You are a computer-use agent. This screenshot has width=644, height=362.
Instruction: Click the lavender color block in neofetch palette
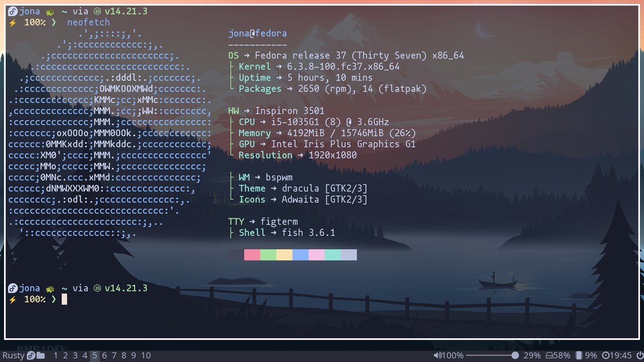pyautogui.click(x=349, y=255)
